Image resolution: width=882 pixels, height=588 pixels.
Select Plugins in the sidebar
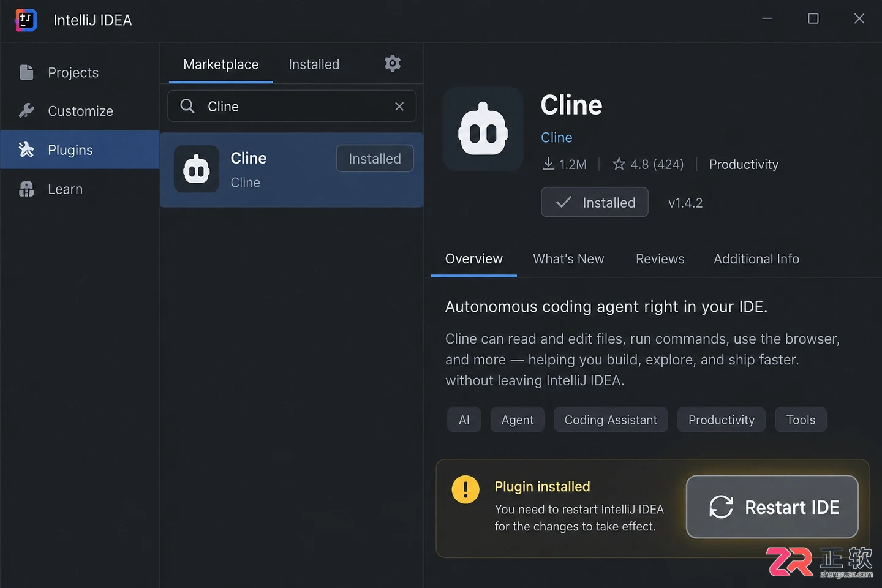80,149
